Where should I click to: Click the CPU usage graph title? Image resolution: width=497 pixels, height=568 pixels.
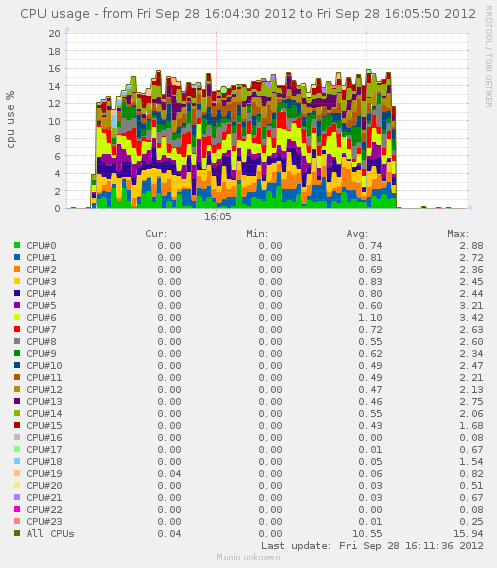pos(248,14)
